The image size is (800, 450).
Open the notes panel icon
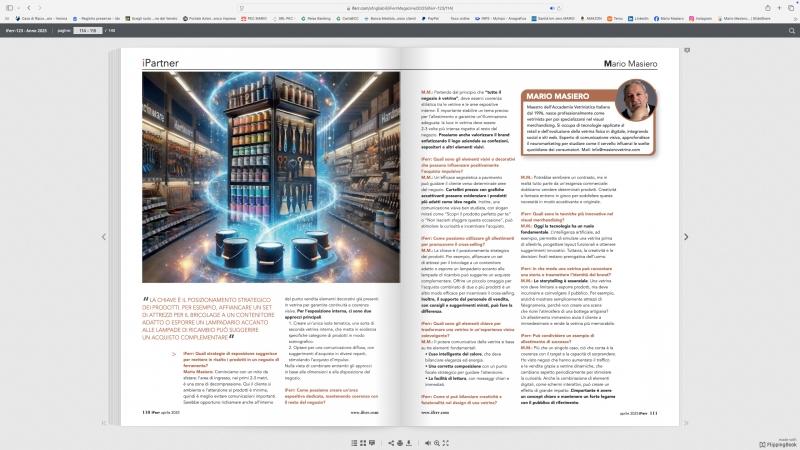(372, 443)
